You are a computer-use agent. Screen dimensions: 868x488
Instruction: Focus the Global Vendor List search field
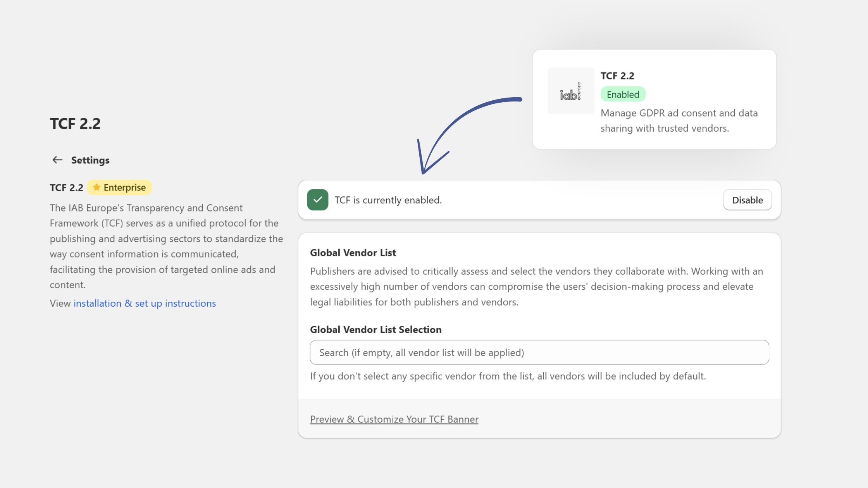point(539,352)
